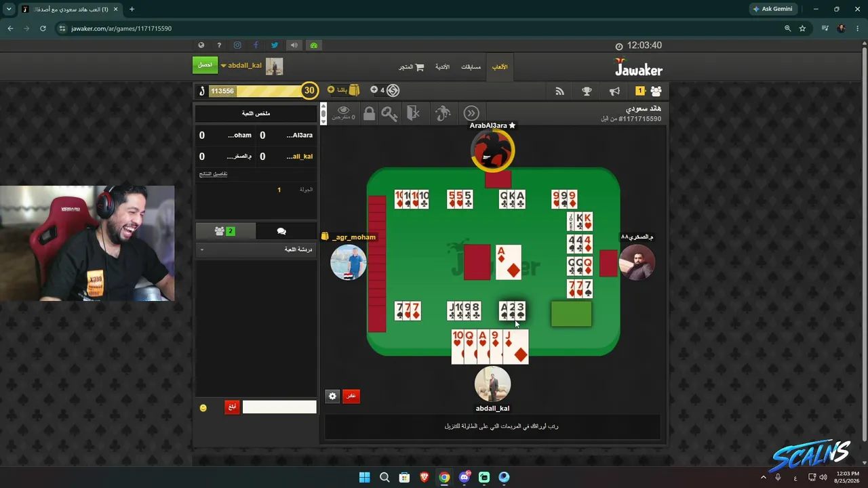The width and height of the screenshot is (868, 488).
Task: Click _agr_moham player avatar
Action: (349, 262)
